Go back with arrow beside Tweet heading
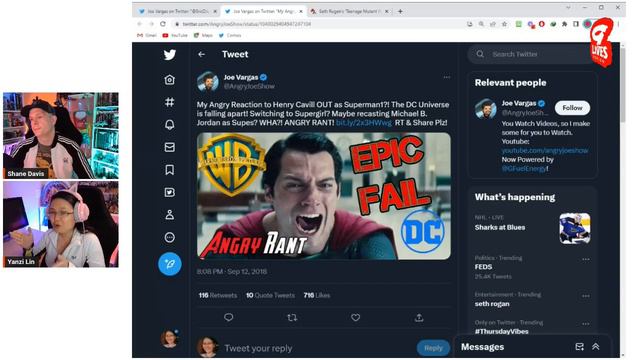640x360 pixels. (202, 54)
